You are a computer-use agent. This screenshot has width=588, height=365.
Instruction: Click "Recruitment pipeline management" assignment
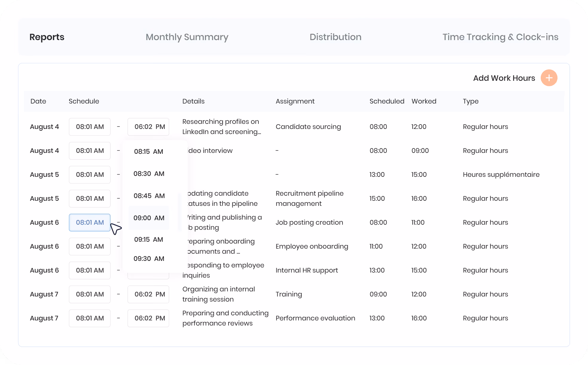pyautogui.click(x=310, y=198)
